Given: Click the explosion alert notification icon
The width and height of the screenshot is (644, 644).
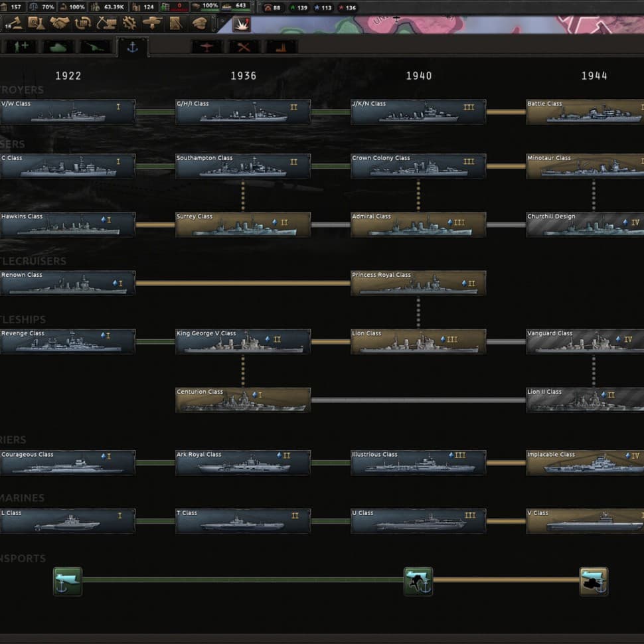Looking at the screenshot, I should [x=241, y=25].
